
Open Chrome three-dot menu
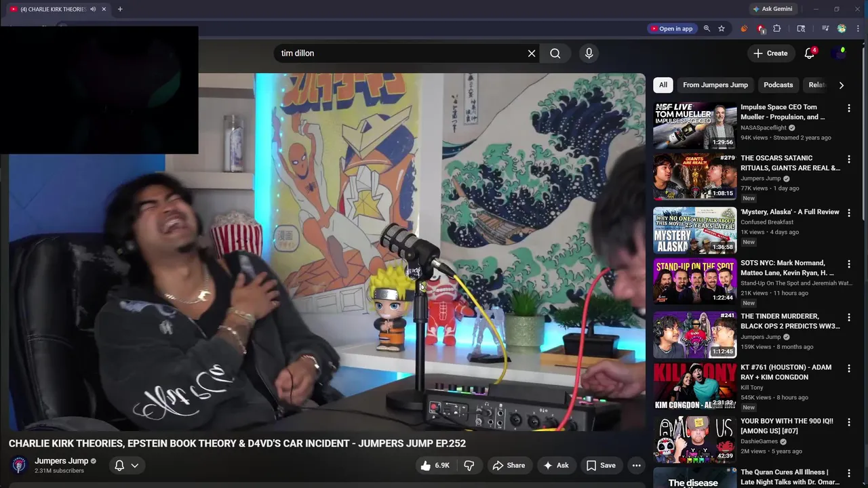857,28
